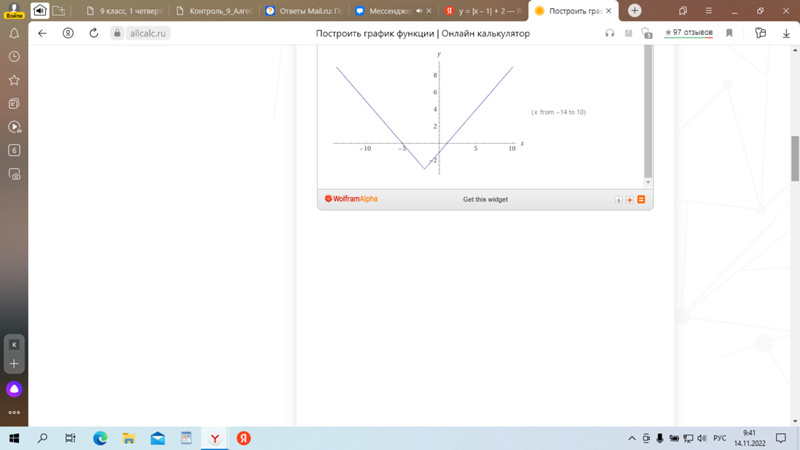Expand hidden system tray icons chevron
The width and height of the screenshot is (800, 450).
click(x=631, y=438)
